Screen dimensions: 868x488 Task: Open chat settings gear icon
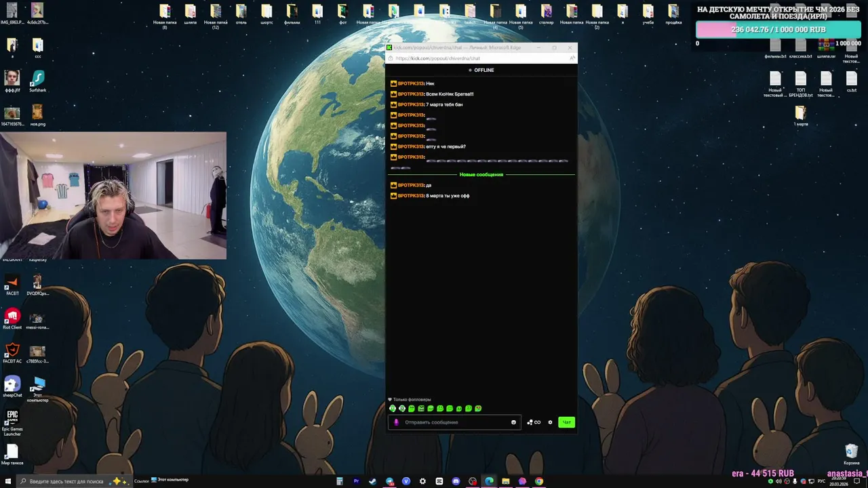coord(550,422)
